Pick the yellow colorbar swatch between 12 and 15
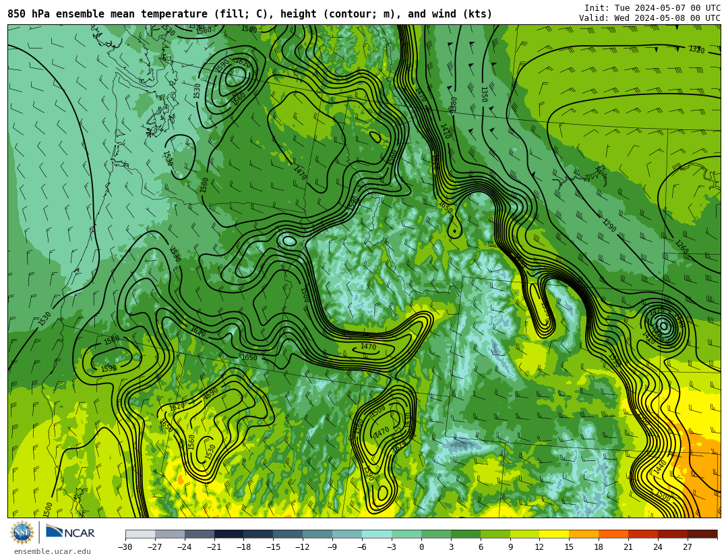 tap(555, 534)
